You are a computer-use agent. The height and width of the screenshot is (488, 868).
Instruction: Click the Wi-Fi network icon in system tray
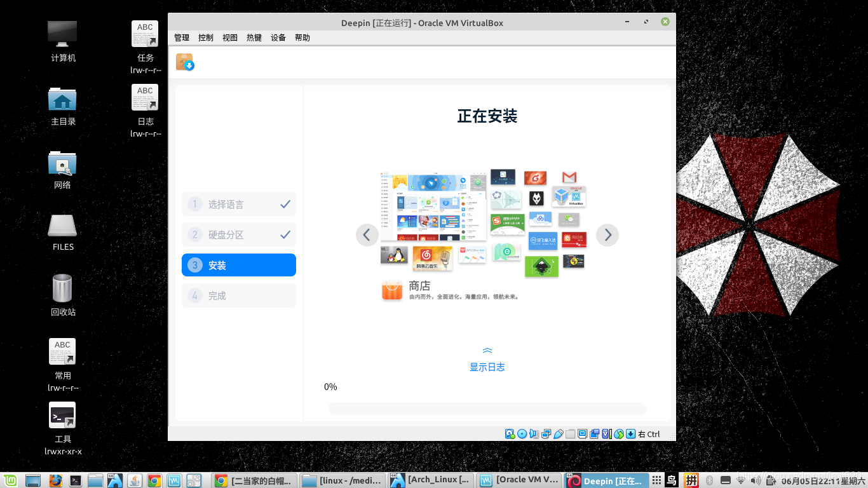pos(740,480)
